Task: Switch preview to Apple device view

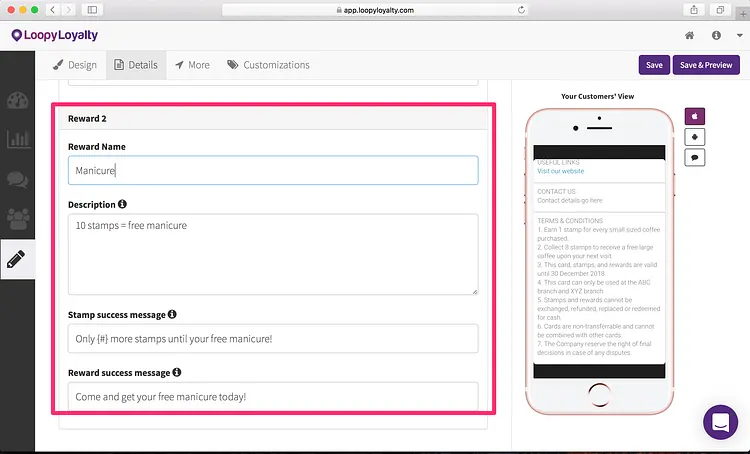Action: [x=695, y=116]
